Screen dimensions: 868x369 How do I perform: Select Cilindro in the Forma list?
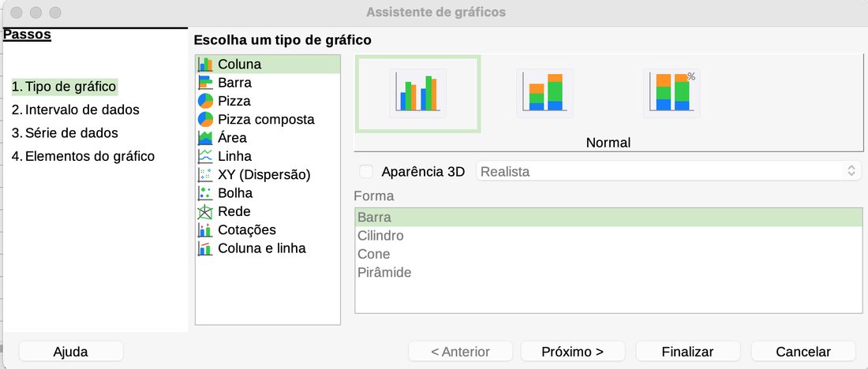coord(608,236)
